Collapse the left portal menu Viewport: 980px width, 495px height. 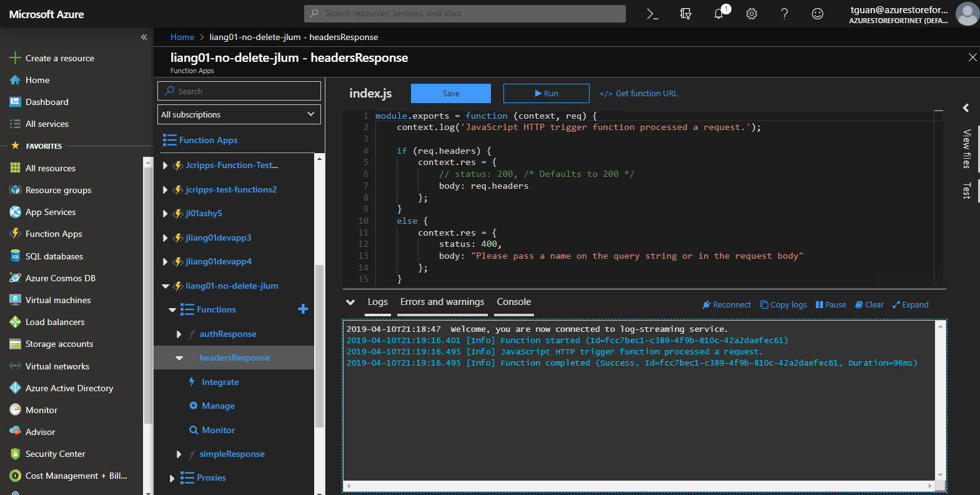pyautogui.click(x=144, y=37)
